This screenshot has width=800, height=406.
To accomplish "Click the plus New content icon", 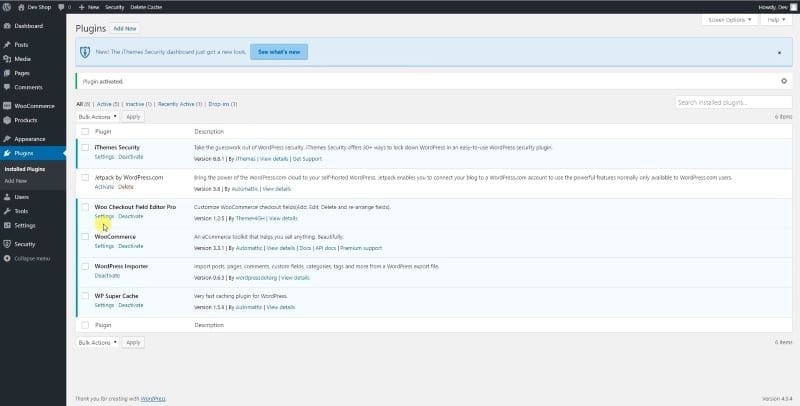I will [x=82, y=7].
